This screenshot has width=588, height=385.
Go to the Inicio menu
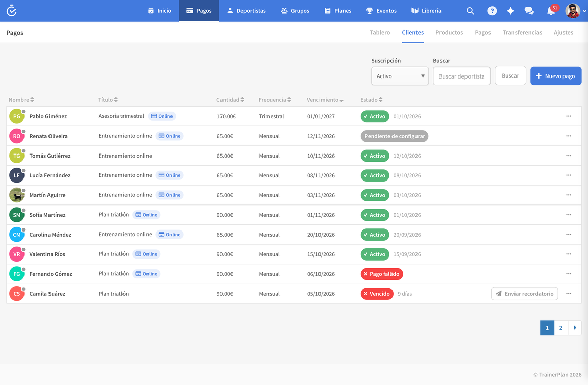(160, 11)
